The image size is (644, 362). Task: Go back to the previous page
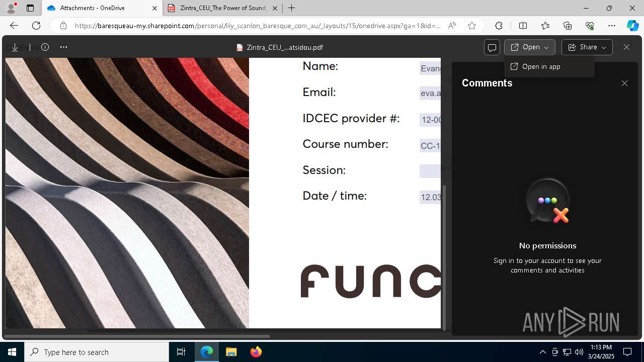(x=14, y=26)
